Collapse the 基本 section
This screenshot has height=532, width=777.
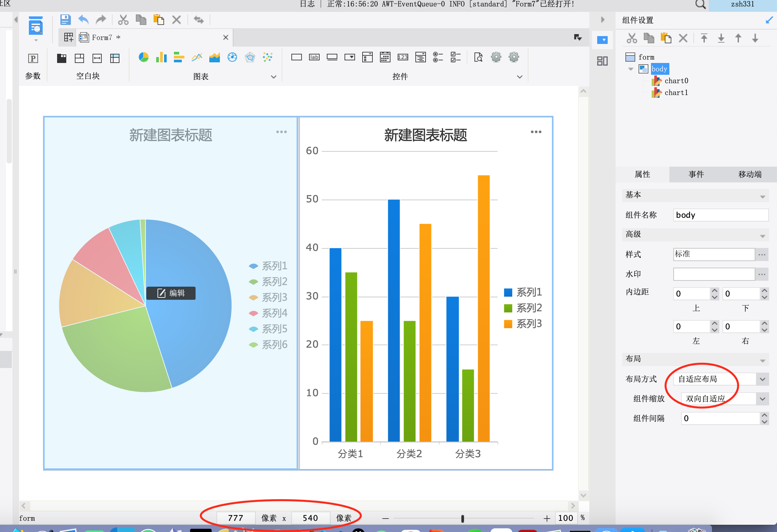(x=762, y=197)
